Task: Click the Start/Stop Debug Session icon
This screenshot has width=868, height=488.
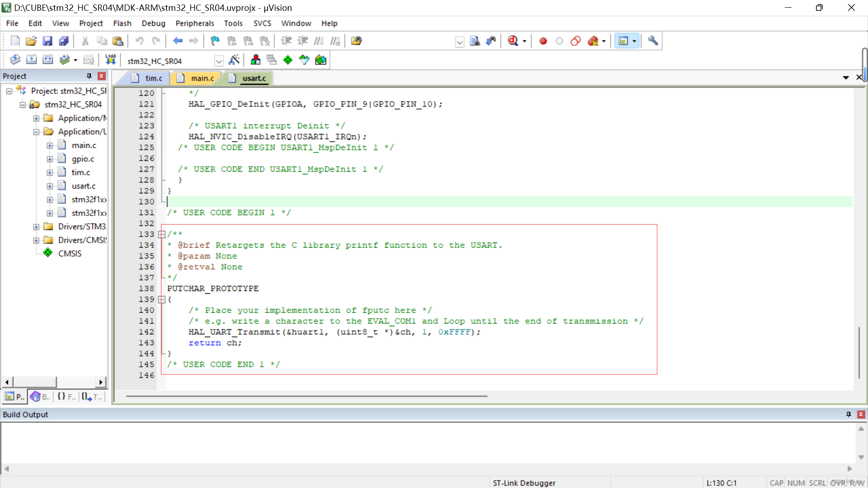Action: point(513,41)
